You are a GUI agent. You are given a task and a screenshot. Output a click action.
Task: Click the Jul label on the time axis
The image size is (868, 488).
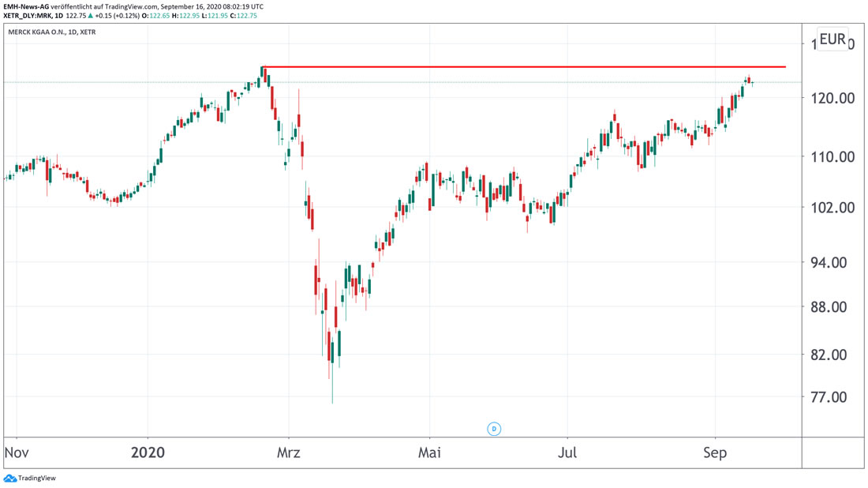click(x=567, y=453)
